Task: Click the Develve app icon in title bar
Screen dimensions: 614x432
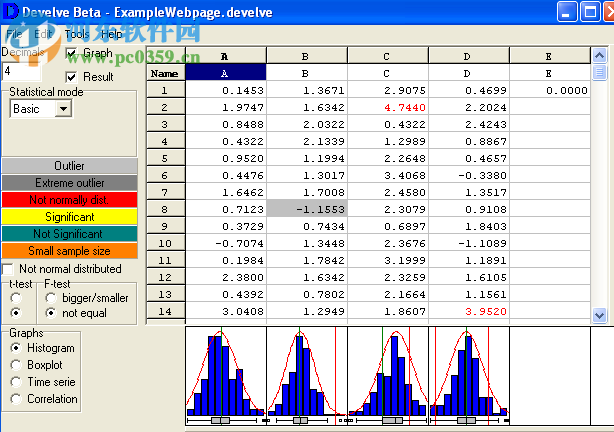Action: tap(11, 12)
